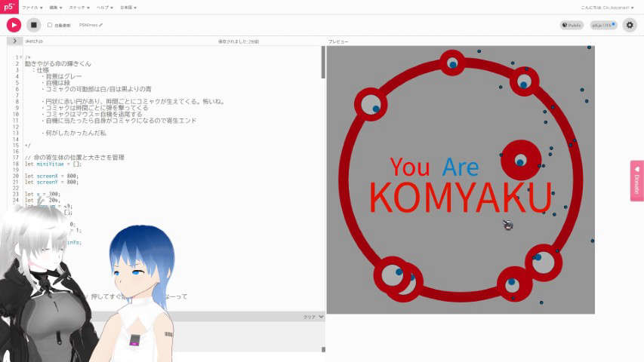
Task: Collapse the console with the chevron
Action: coord(320,318)
